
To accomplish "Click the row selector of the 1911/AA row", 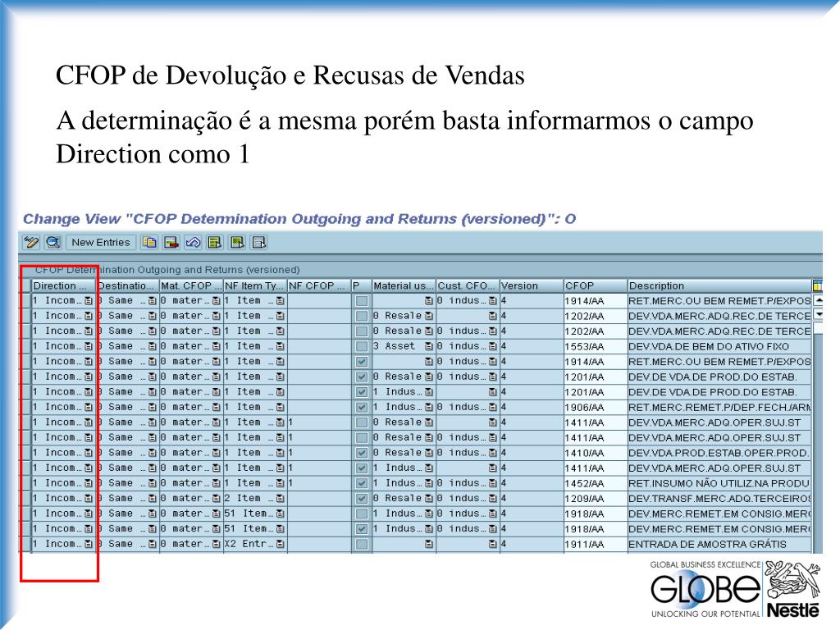I will (25, 544).
